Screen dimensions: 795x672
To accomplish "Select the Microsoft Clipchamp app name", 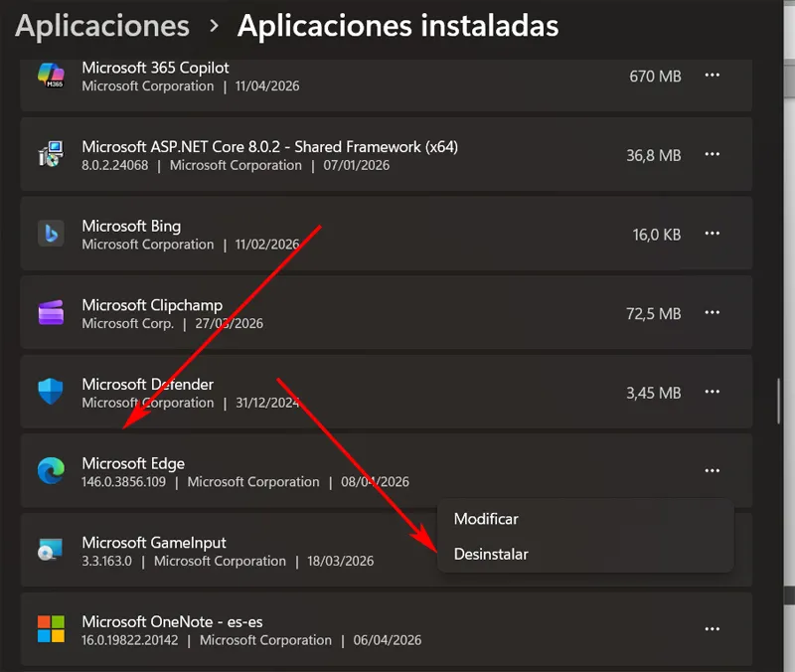I will tap(152, 305).
